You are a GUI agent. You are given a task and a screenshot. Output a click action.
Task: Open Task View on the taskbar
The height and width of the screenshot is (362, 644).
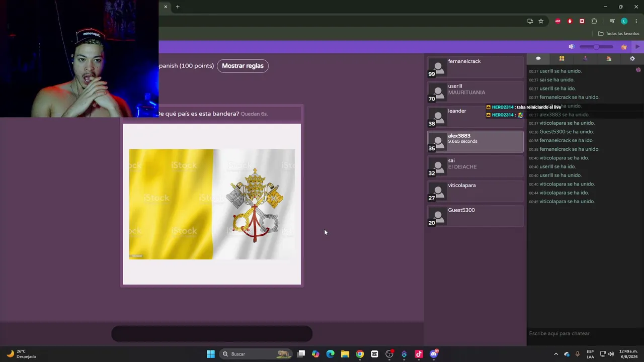tap(301, 354)
